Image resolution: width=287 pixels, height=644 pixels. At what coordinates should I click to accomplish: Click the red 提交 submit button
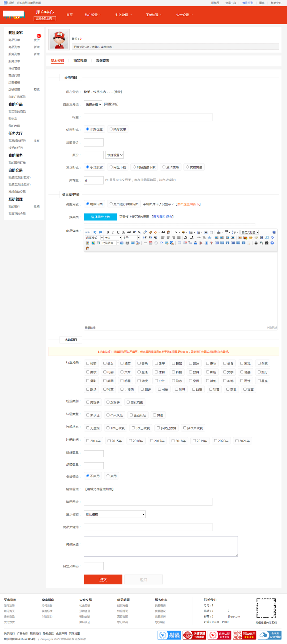coord(103,580)
